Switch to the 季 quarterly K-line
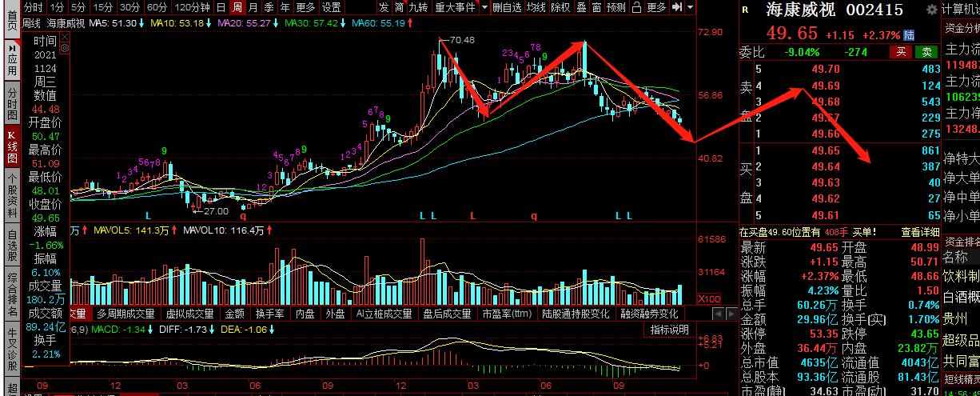The image size is (980, 396). coord(269,7)
